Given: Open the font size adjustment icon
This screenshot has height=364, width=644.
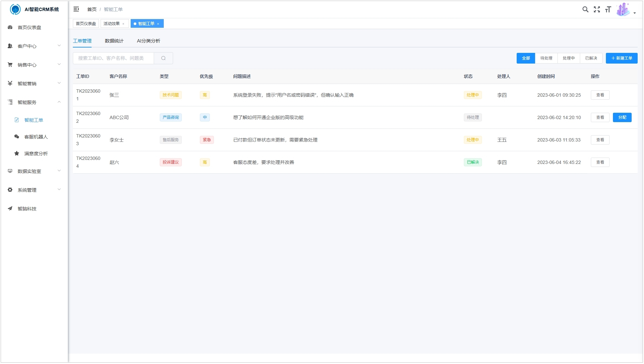Looking at the screenshot, I should click(x=608, y=9).
